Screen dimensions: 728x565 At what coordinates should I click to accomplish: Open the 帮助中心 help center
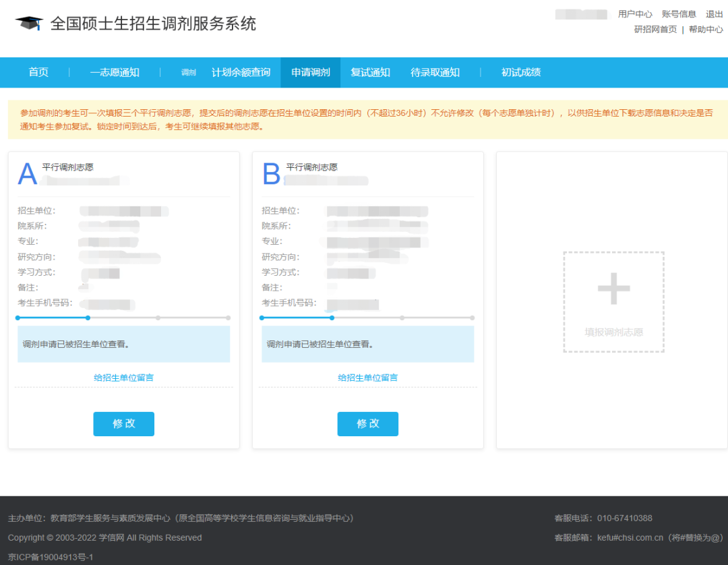pos(705,30)
